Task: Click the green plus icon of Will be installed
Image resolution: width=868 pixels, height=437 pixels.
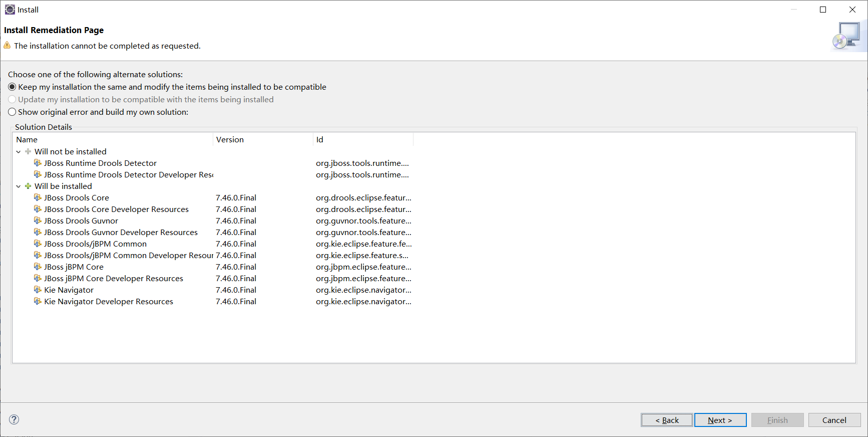Action: click(28, 186)
